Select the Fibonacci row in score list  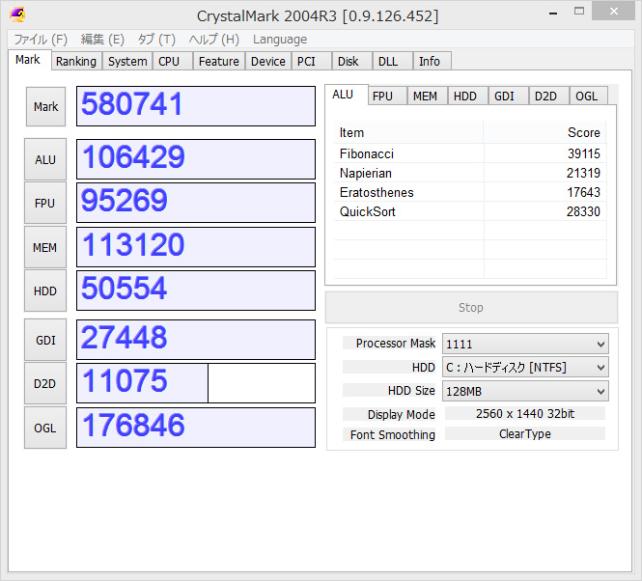point(470,154)
